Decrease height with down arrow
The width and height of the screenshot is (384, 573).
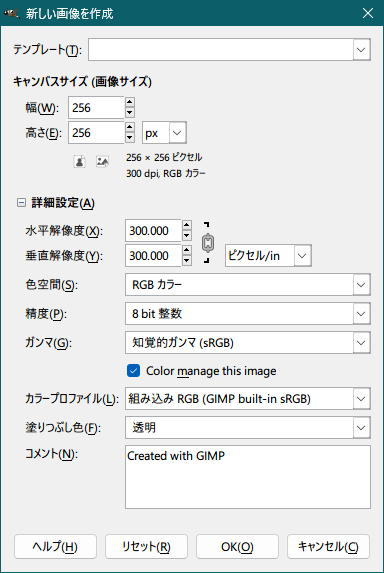(x=130, y=138)
